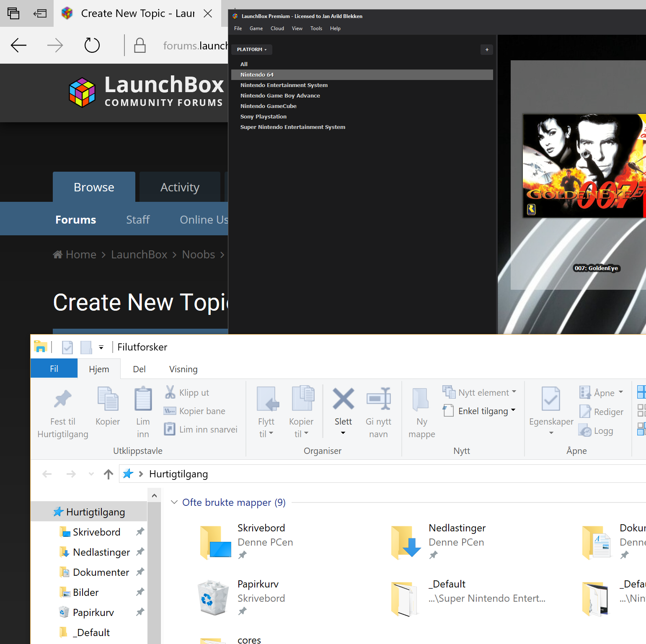
Task: Open the Nytt element dropdown
Action: [479, 392]
